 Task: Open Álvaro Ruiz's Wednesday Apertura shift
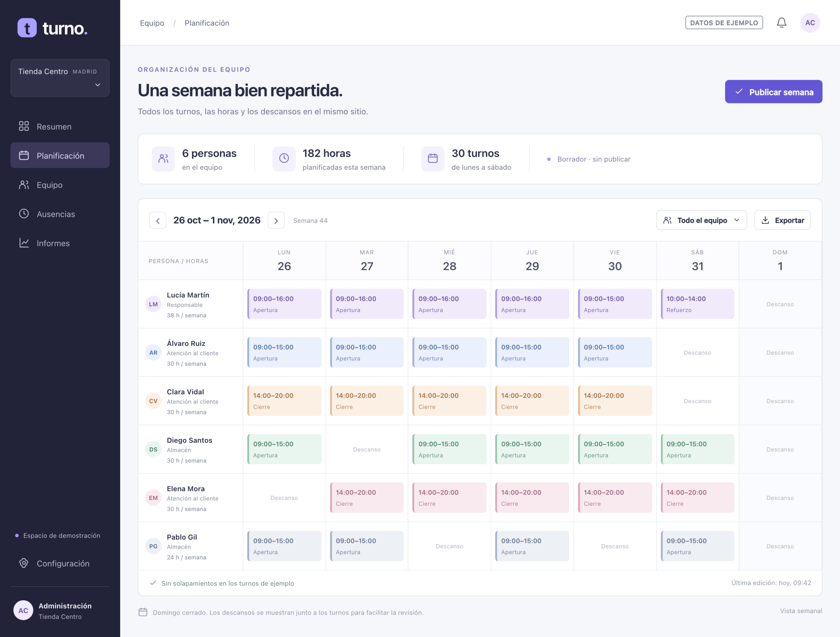(449, 352)
